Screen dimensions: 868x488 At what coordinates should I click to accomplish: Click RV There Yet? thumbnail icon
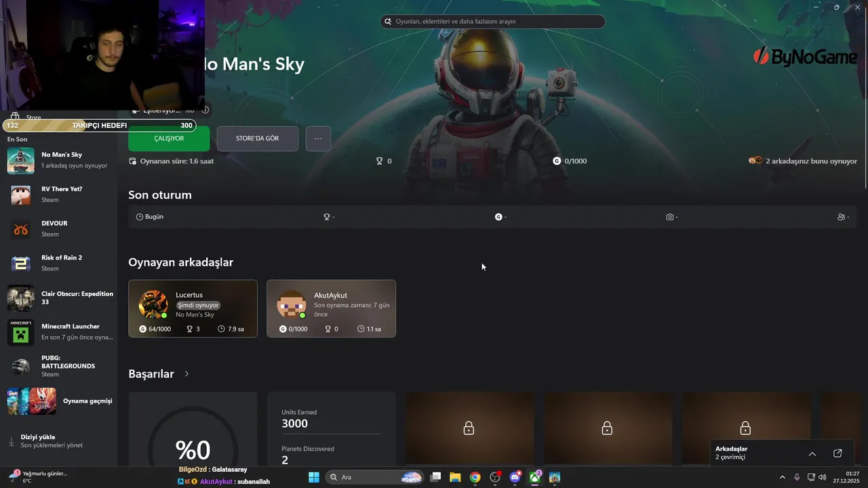tap(21, 195)
